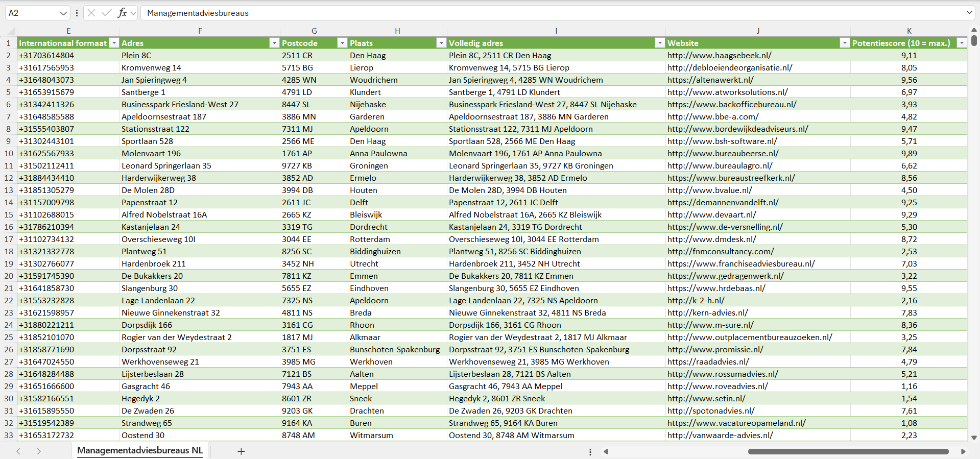Open the Plaats filter dropdown
The width and height of the screenshot is (980, 459).
[441, 43]
